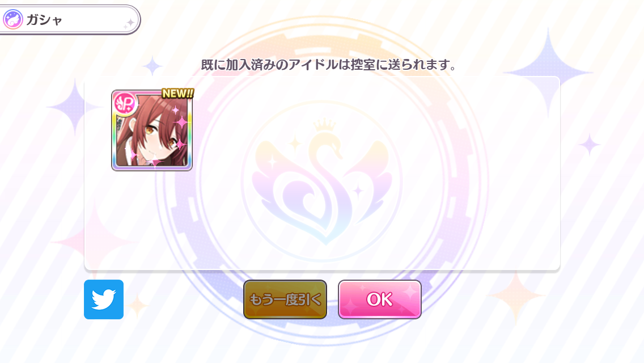644x363 pixels.
Task: Draw again with the もう一度引く button
Action: [x=285, y=299]
